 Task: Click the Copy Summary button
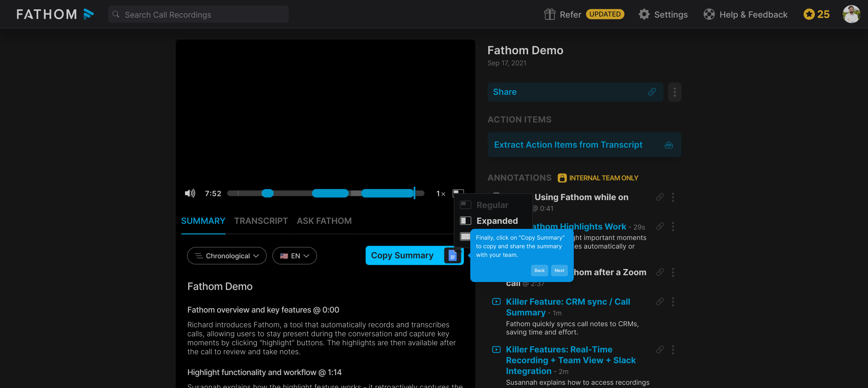415,255
